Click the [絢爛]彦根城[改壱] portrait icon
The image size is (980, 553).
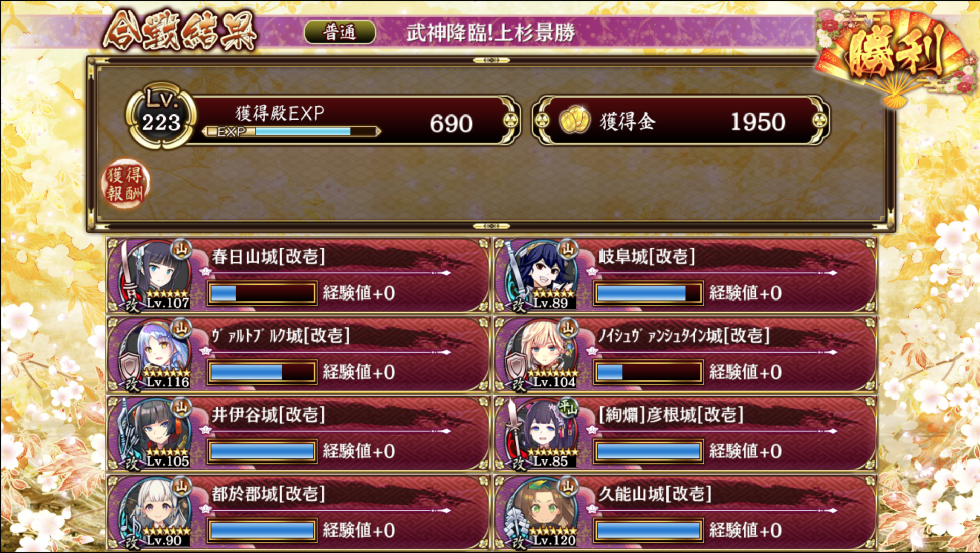(x=541, y=433)
